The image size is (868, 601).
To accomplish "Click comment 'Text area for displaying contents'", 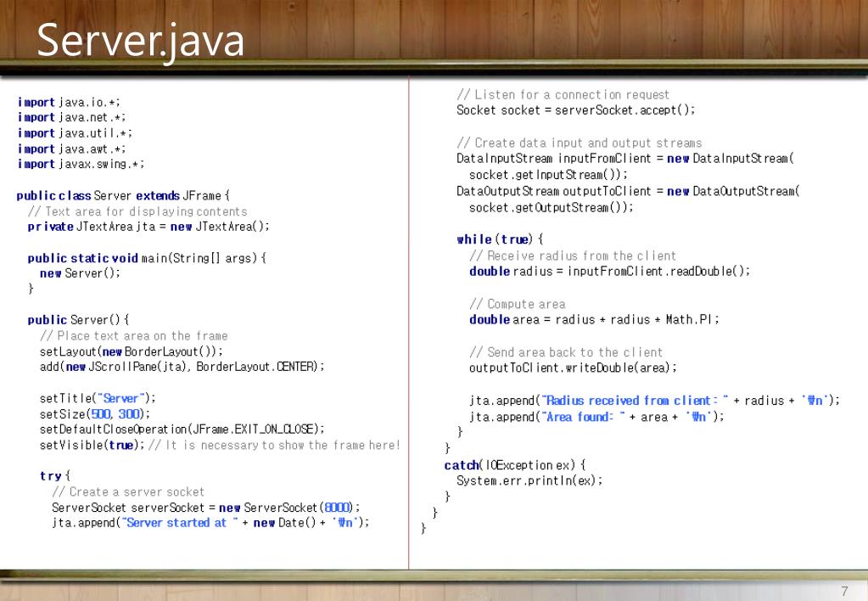I will pyautogui.click(x=137, y=211).
